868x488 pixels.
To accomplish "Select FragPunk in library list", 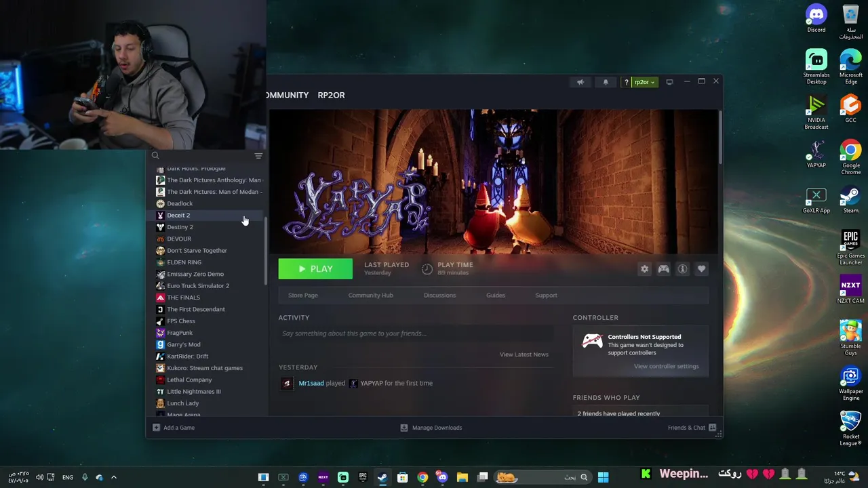I will tap(206, 333).
